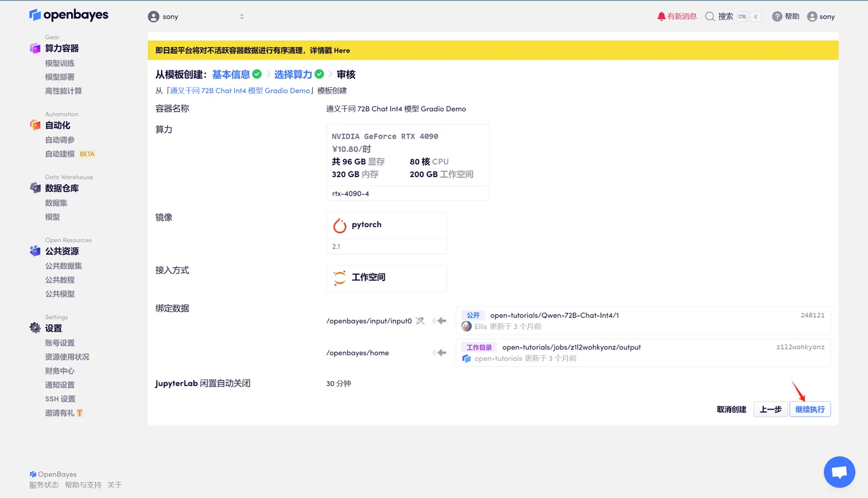This screenshot has height=498, width=868.
Task: Click 取消创建 to cancel creation
Action: click(x=731, y=409)
